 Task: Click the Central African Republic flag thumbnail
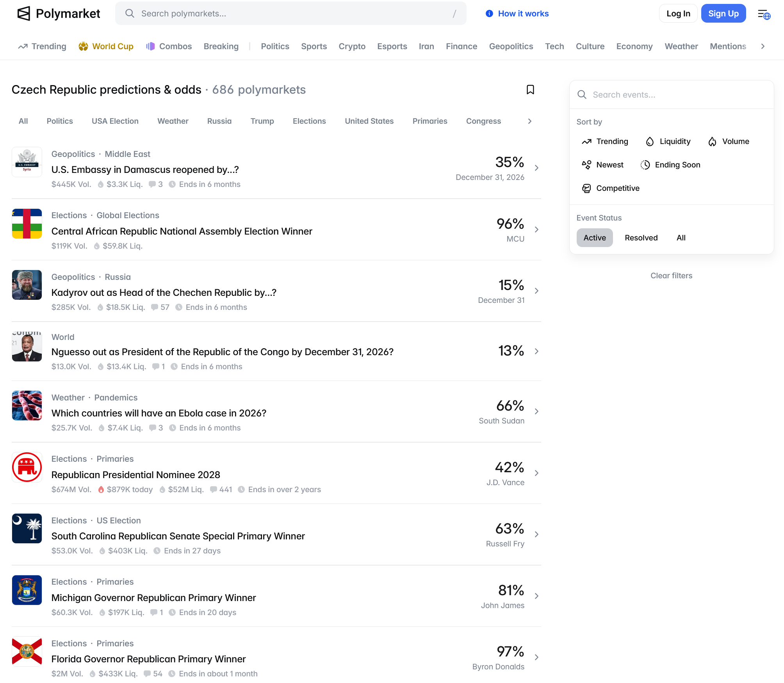coord(27,224)
